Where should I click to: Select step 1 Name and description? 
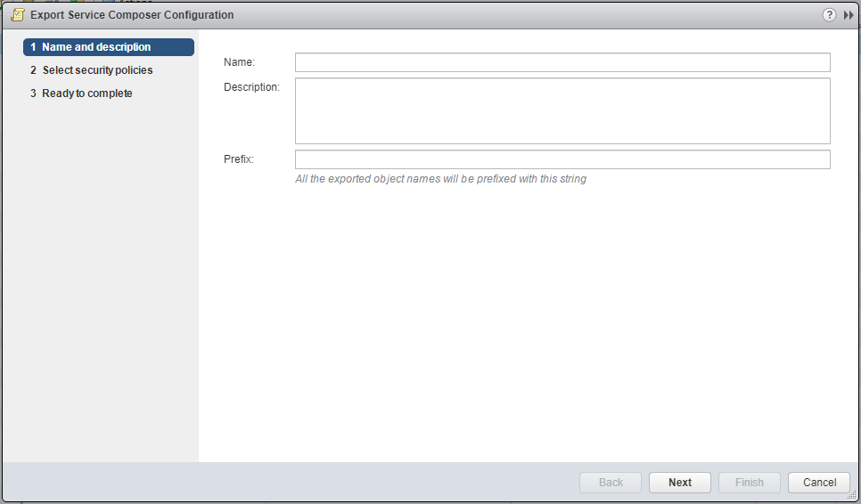[108, 47]
